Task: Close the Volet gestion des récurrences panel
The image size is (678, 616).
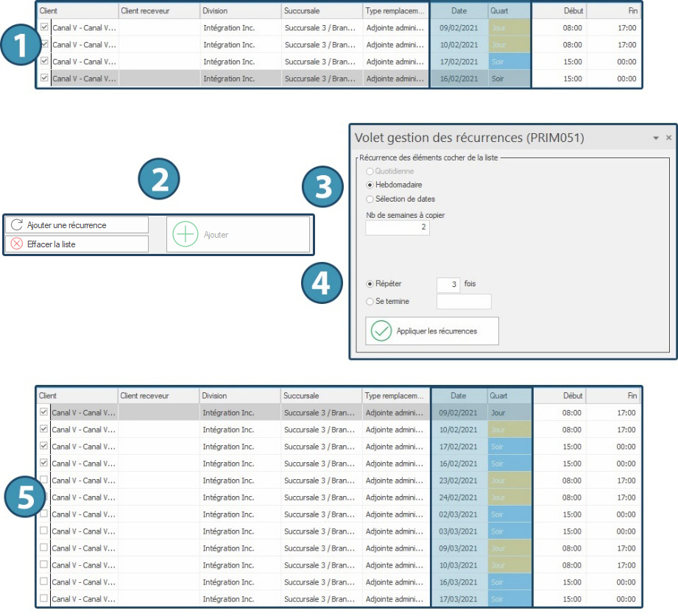Action: [668, 138]
